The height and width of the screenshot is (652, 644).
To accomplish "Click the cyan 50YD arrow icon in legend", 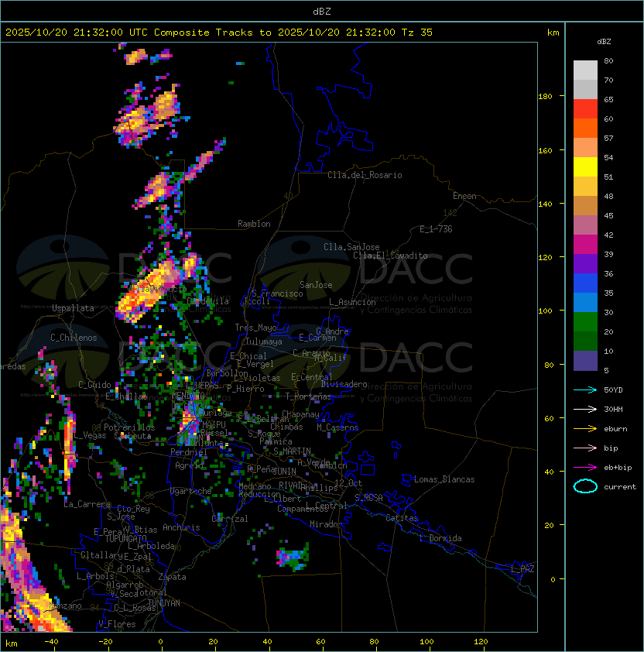I will tap(585, 390).
